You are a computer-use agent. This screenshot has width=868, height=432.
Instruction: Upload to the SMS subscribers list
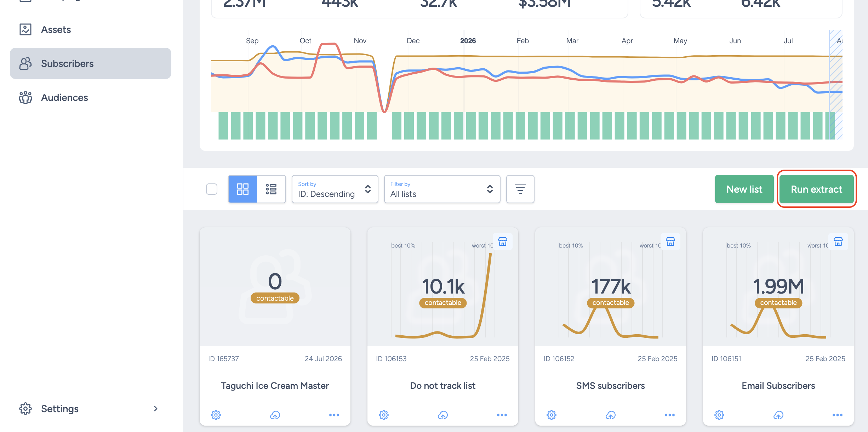pyautogui.click(x=611, y=415)
